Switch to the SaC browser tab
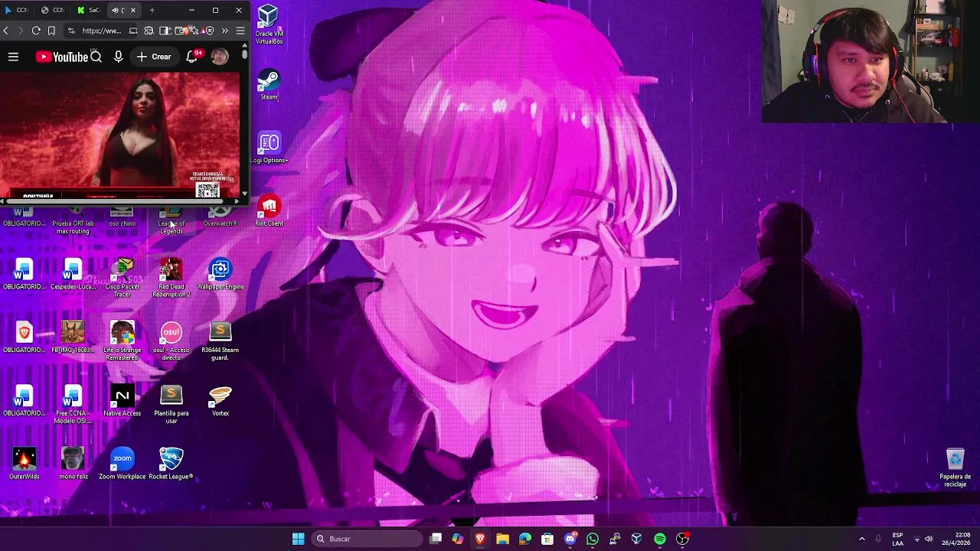The width and height of the screenshot is (980, 551). pos(88,10)
